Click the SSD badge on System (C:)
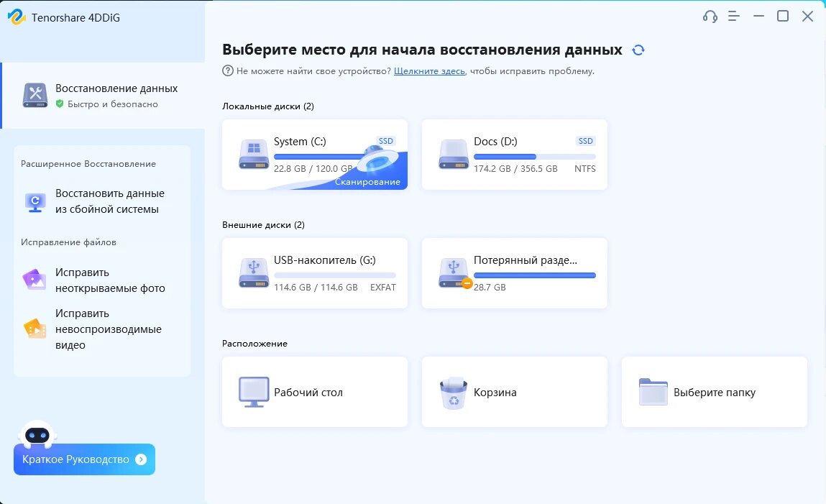This screenshot has width=826, height=504. pyautogui.click(x=385, y=141)
